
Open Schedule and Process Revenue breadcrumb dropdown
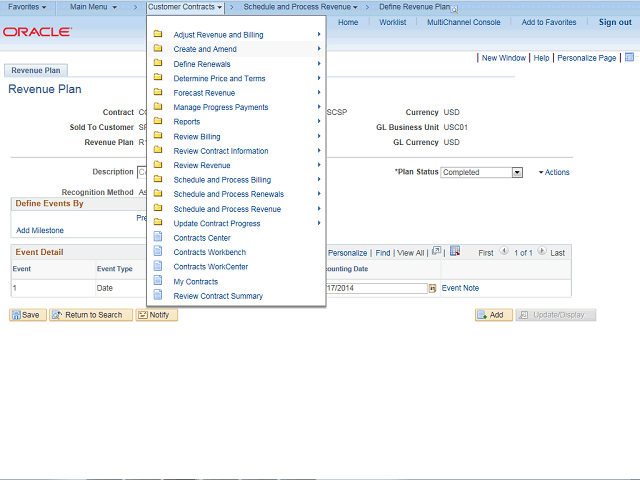click(300, 7)
